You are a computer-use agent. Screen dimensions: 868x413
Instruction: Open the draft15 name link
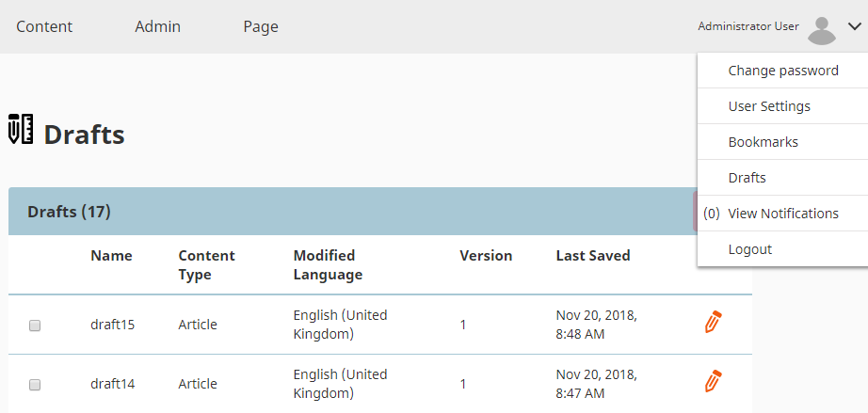tap(113, 325)
